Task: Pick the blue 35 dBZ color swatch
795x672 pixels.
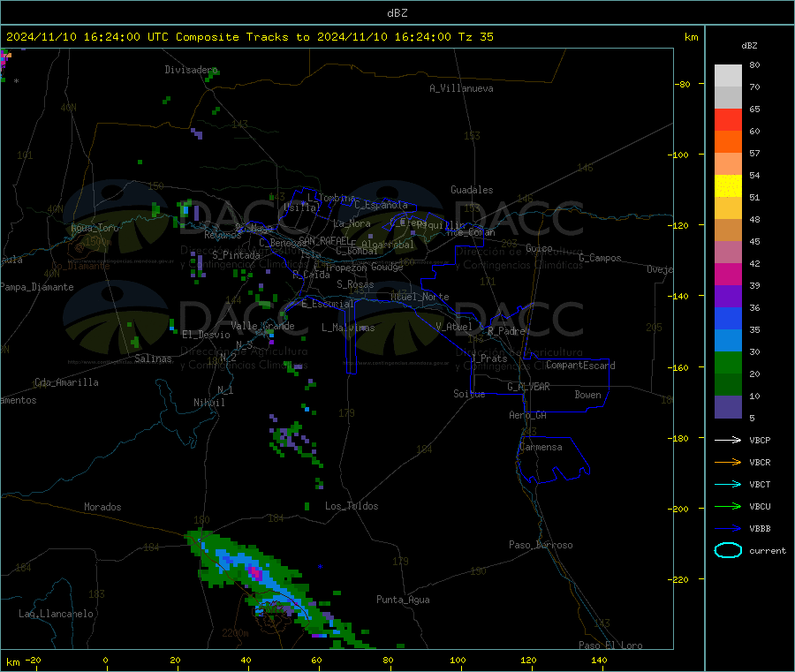Action: coord(728,318)
